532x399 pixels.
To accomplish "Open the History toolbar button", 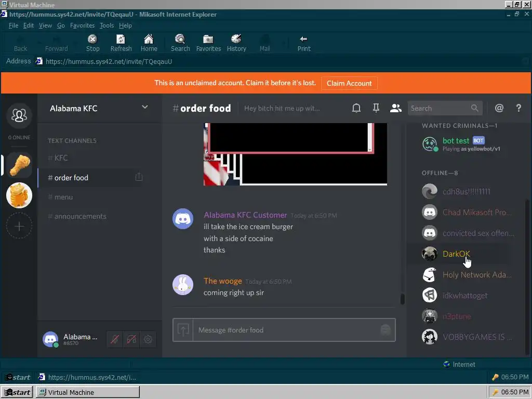I will click(236, 43).
